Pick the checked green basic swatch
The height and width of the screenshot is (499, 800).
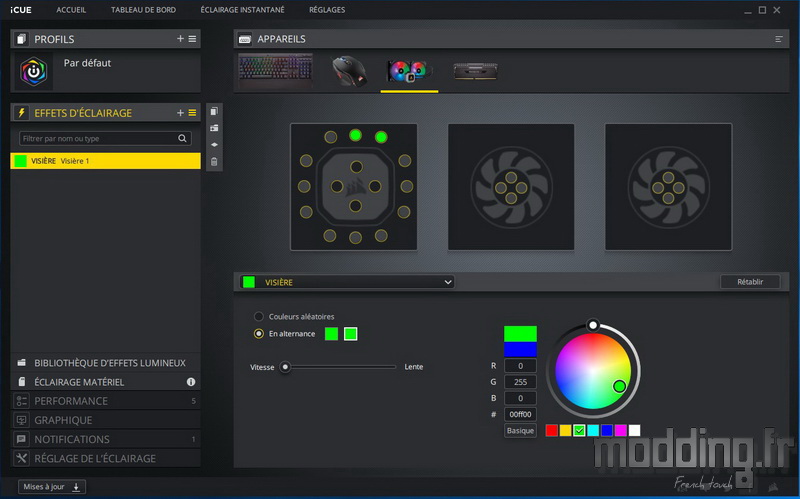coord(579,431)
